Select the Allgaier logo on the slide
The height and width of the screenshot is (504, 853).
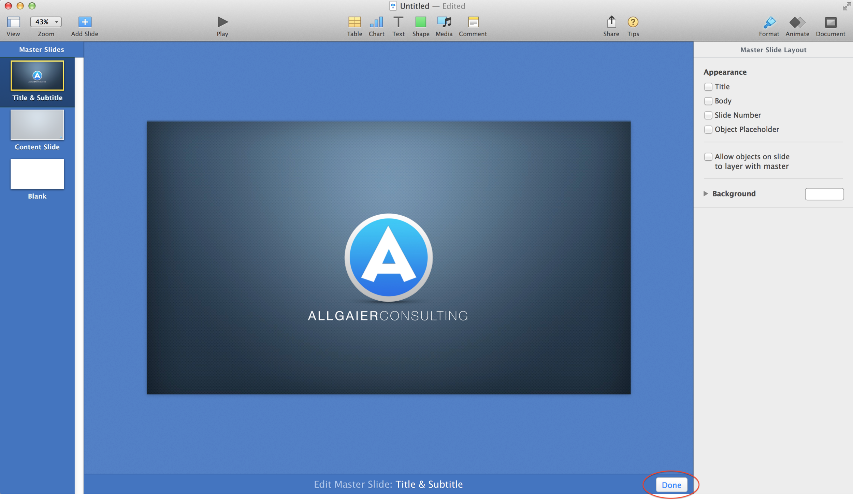pos(388,258)
